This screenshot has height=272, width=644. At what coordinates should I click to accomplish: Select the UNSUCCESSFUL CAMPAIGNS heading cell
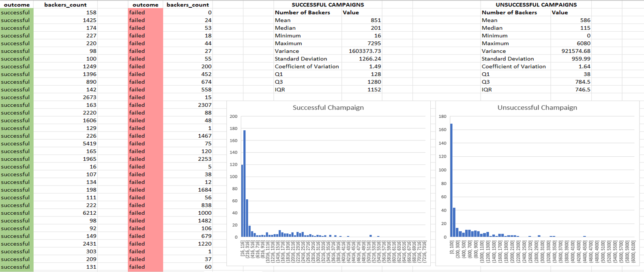point(536,5)
